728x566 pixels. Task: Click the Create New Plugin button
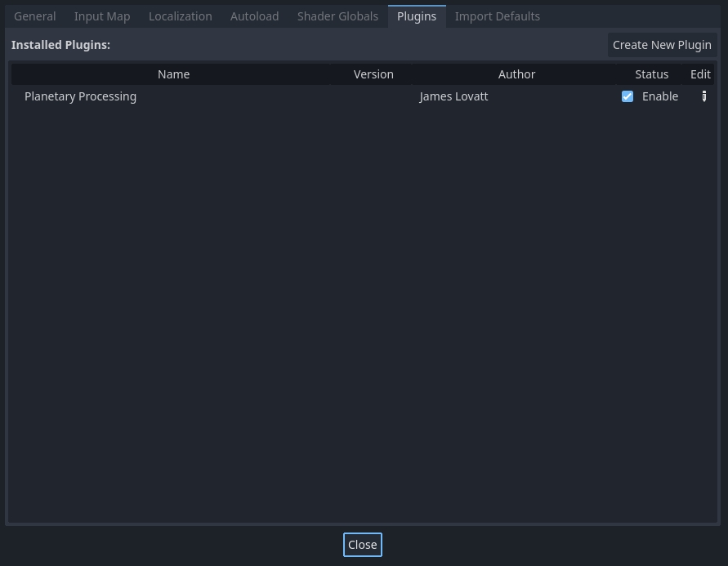pyautogui.click(x=662, y=45)
